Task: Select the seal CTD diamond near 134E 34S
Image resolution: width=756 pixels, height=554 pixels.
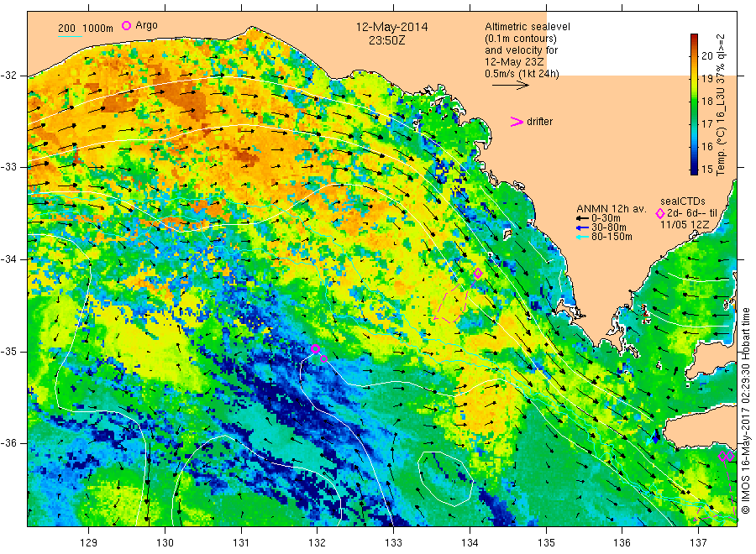Action: coord(478,274)
